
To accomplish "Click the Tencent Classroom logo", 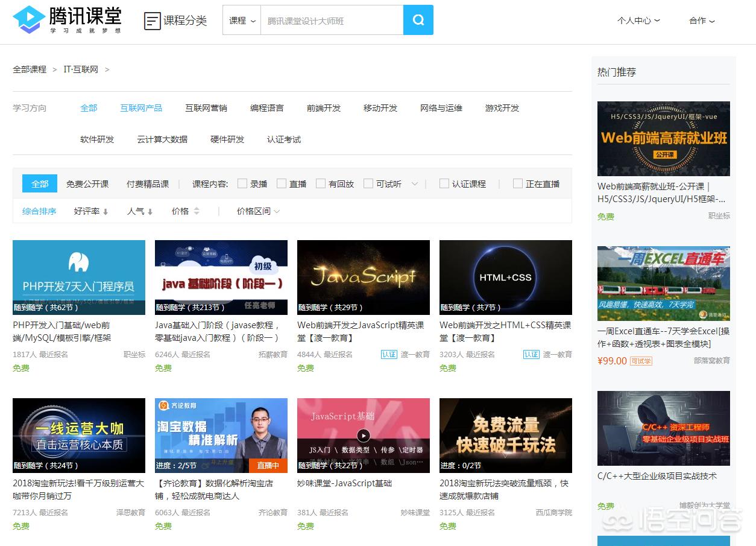I will coord(67,20).
